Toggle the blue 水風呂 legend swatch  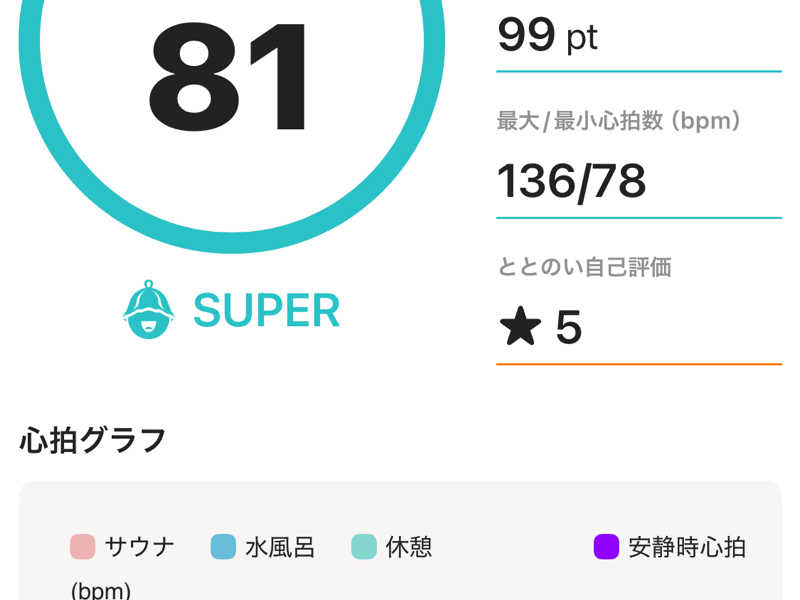pos(223,547)
